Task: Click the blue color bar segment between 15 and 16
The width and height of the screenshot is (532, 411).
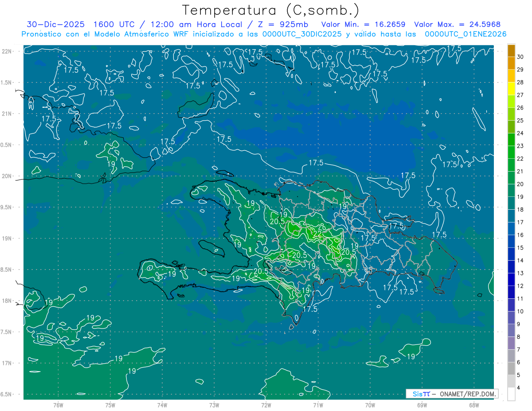Action: (511, 241)
